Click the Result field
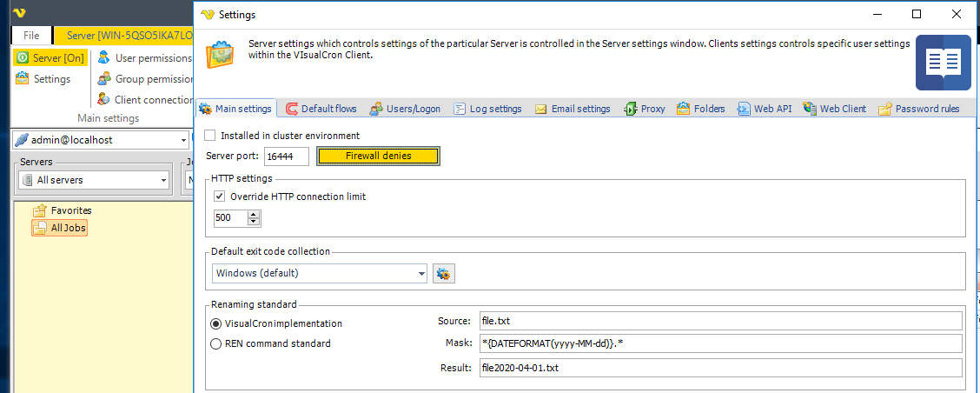Viewport: 980px width, 393px height. [x=719, y=367]
